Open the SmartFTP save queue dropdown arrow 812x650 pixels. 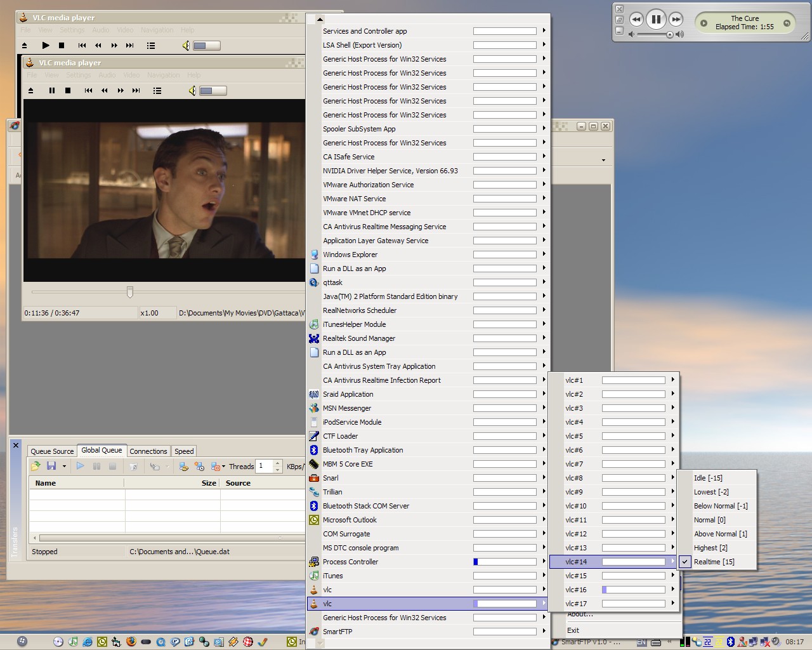click(x=65, y=467)
